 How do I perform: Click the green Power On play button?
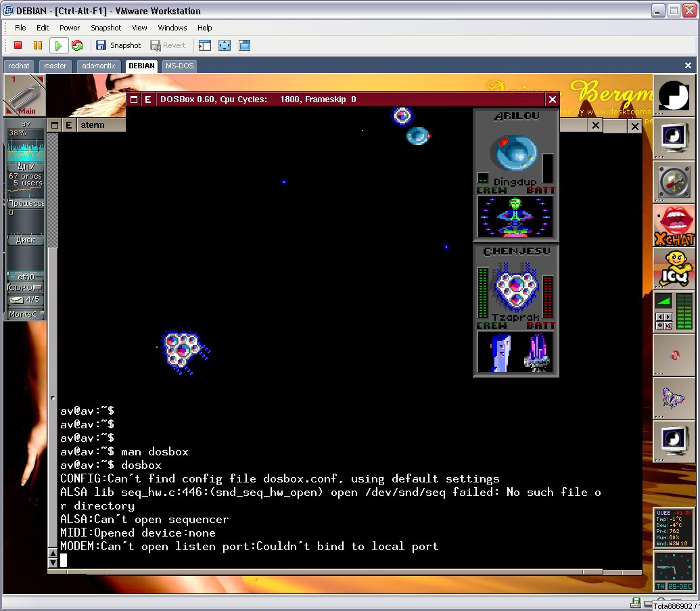pyautogui.click(x=58, y=45)
